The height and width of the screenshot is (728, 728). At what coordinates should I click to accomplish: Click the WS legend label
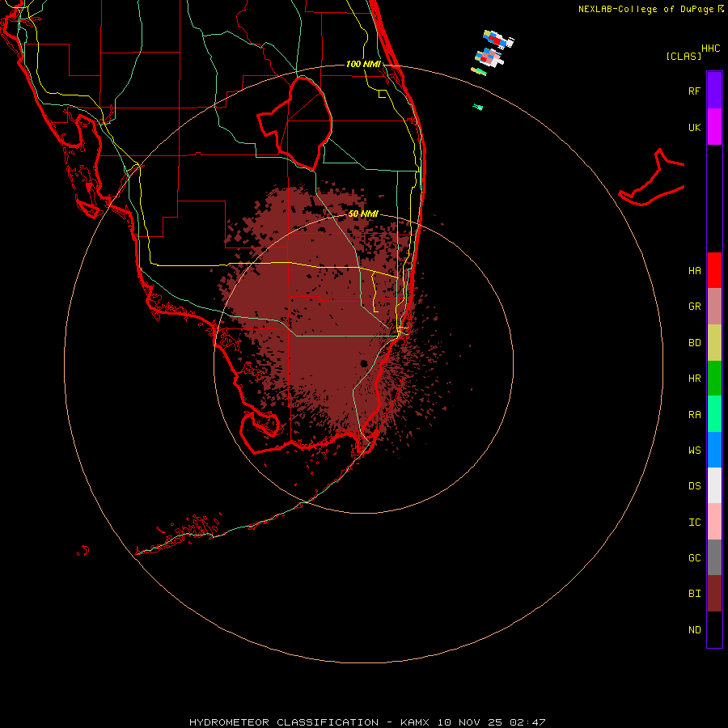click(694, 450)
